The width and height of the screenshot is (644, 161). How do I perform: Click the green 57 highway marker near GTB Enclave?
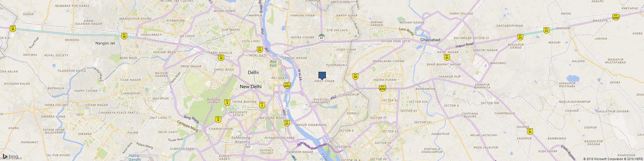[321, 37]
